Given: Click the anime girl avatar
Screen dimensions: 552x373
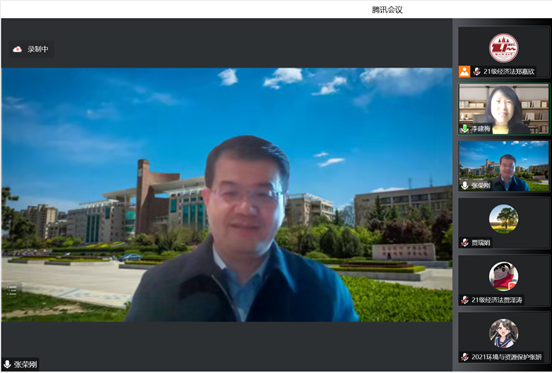Looking at the screenshot, I should point(503,333).
